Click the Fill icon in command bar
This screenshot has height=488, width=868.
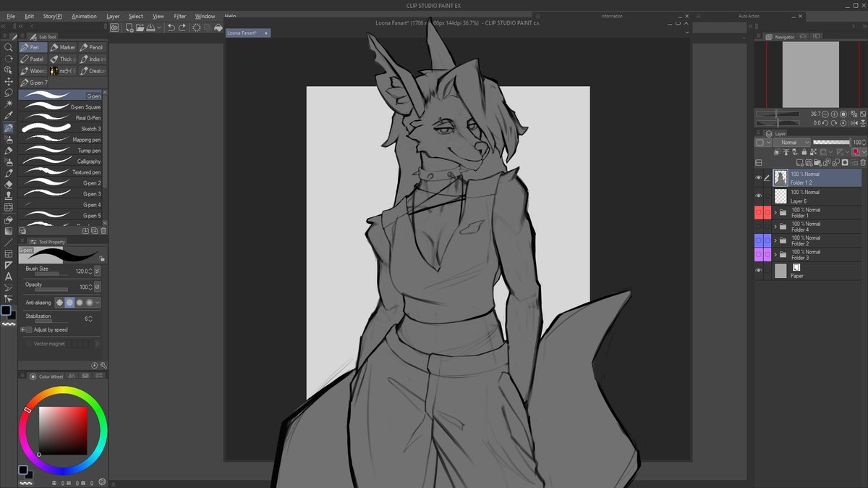[218, 28]
